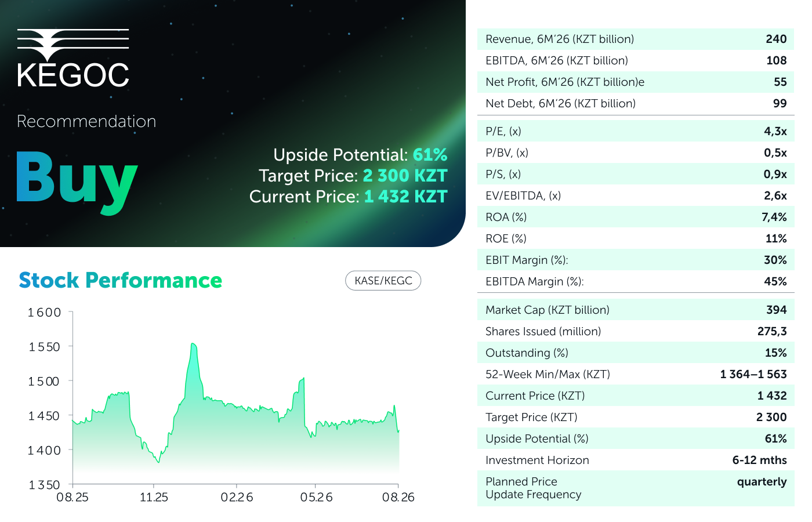Click the Outstanding value 15%
This screenshot has width=812, height=522.
(776, 353)
